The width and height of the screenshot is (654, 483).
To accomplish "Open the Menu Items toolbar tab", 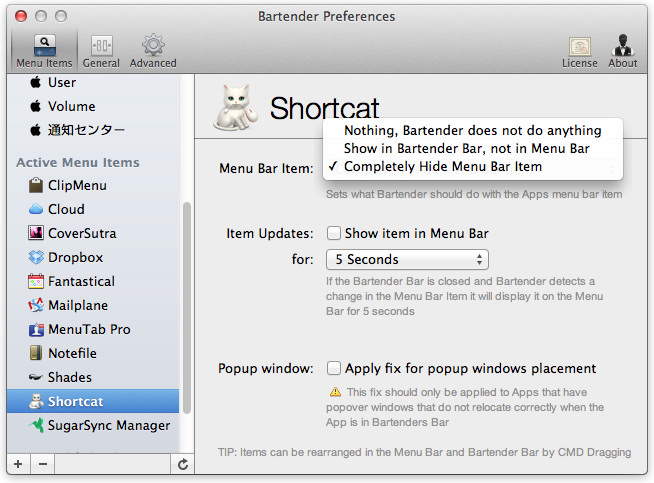I will tap(44, 51).
